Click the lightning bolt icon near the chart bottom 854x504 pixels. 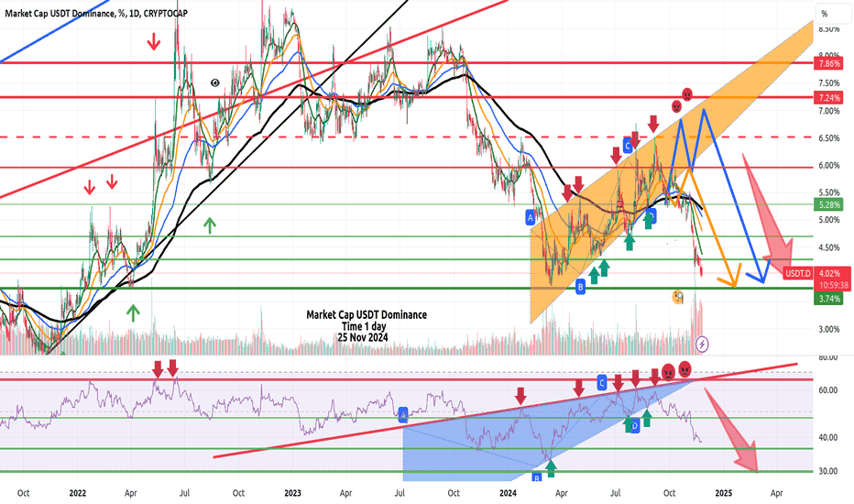[702, 345]
